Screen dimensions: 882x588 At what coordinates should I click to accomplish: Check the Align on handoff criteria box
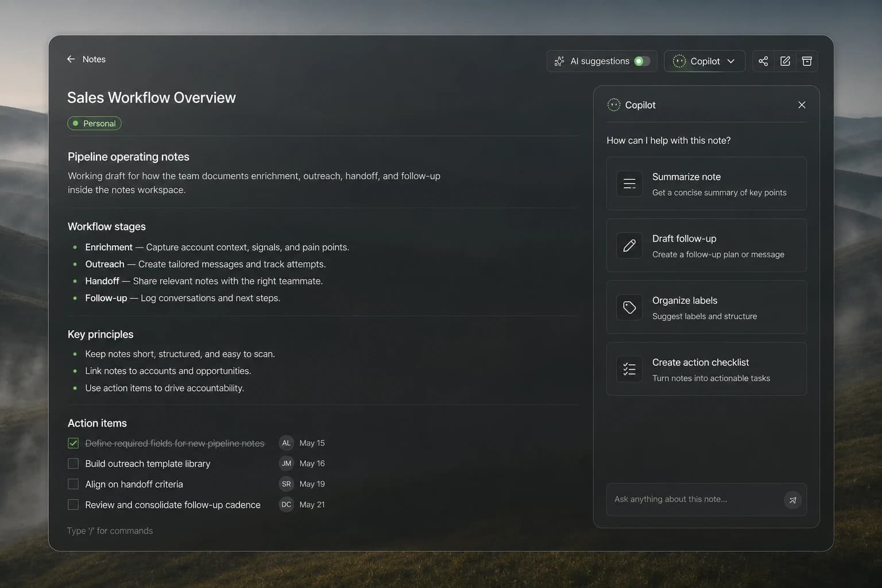pos(73,484)
